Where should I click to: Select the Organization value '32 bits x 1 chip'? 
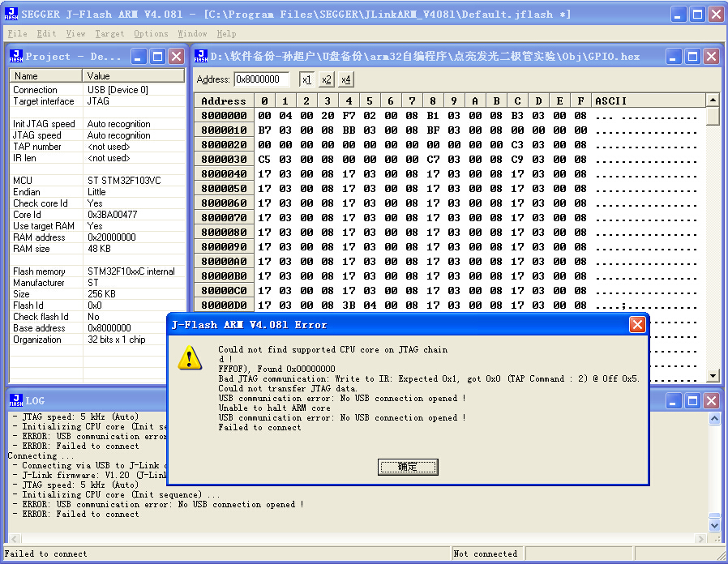pyautogui.click(x=117, y=340)
